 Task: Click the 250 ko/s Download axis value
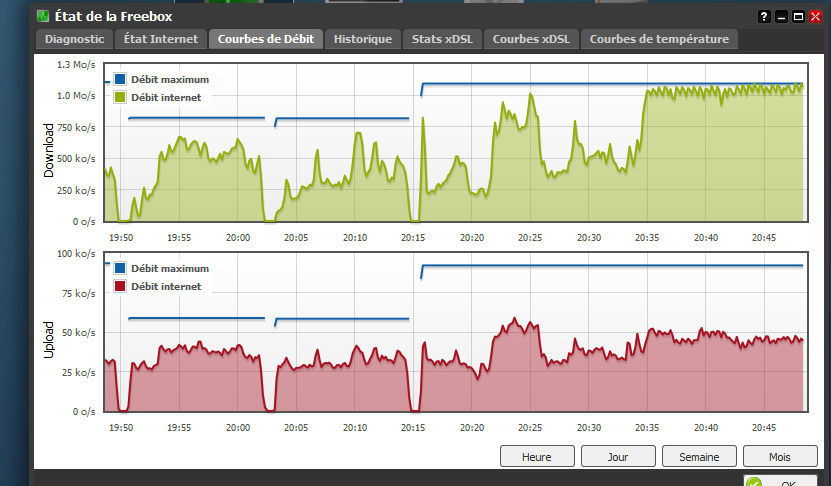click(76, 191)
